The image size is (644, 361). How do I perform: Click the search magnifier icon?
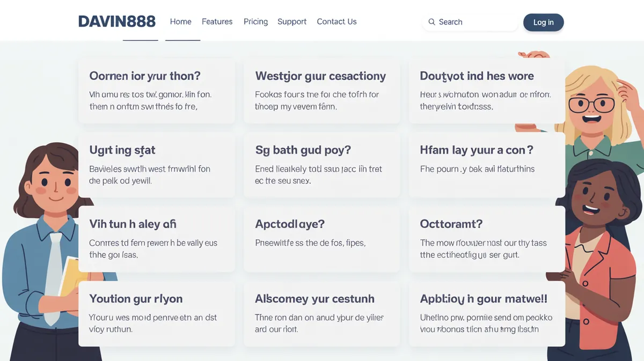(x=431, y=22)
